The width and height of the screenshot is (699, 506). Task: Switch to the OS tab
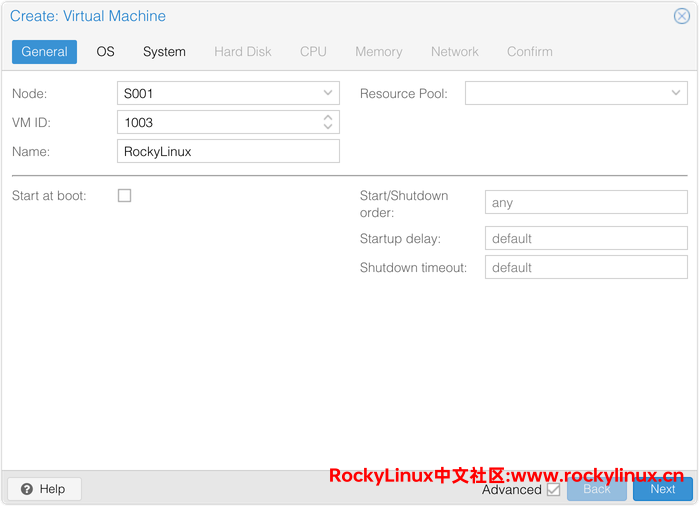105,52
